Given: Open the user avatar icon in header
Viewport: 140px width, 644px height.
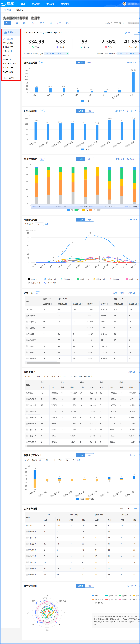Looking at the screenshot, I should pos(124,4).
